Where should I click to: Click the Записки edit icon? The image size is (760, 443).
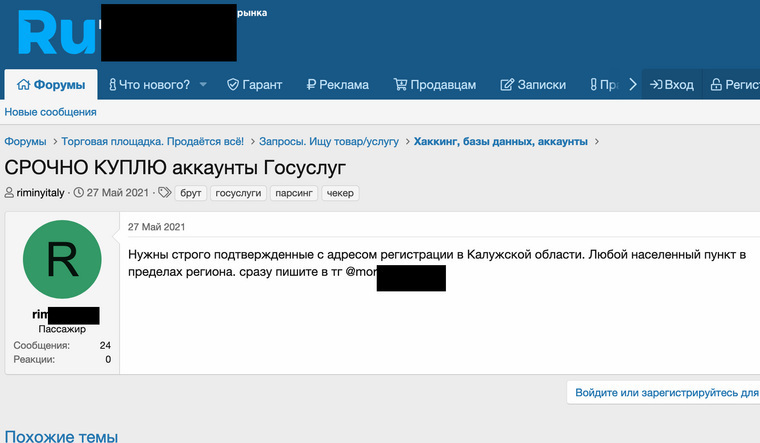coord(506,85)
